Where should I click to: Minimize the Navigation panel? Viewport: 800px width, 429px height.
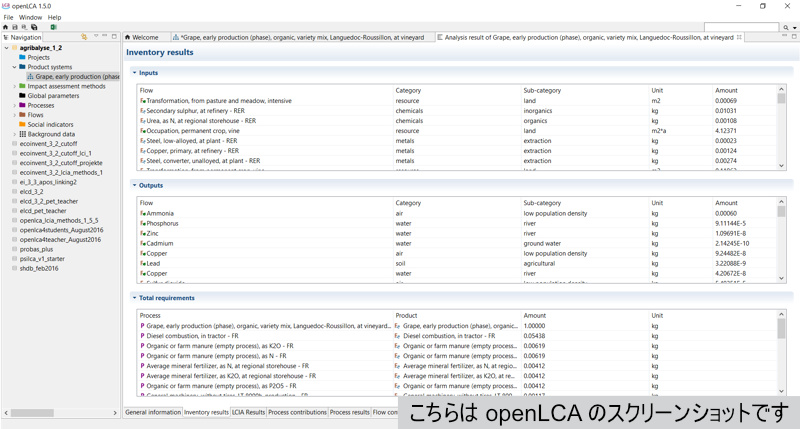click(x=106, y=37)
